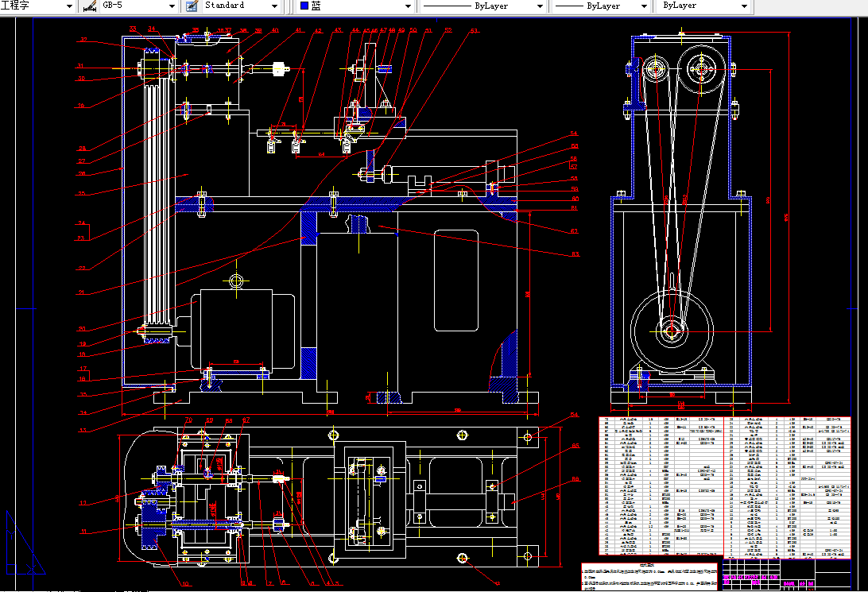This screenshot has width=868, height=592.
Task: Select part balloon number 11
Action: (x=83, y=532)
